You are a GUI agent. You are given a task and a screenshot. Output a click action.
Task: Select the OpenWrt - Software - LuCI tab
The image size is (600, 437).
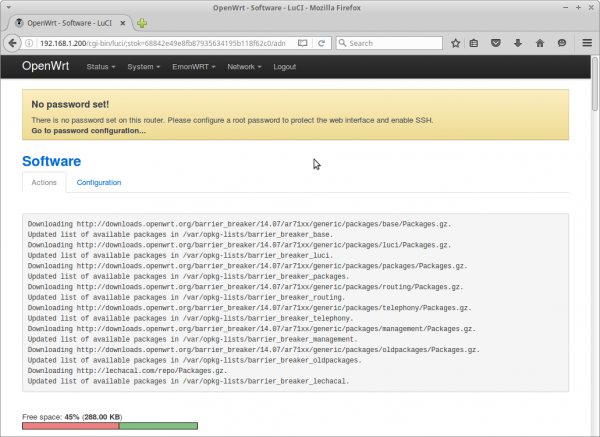[x=70, y=23]
